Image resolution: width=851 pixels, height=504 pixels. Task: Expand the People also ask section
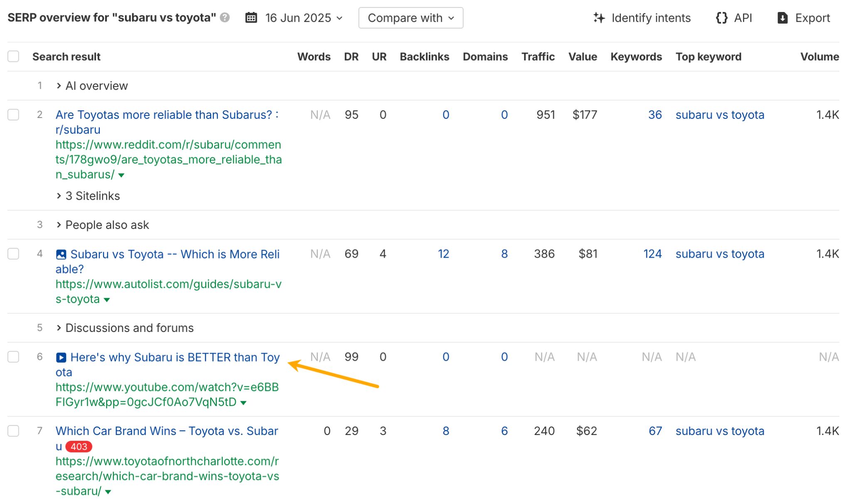(59, 225)
